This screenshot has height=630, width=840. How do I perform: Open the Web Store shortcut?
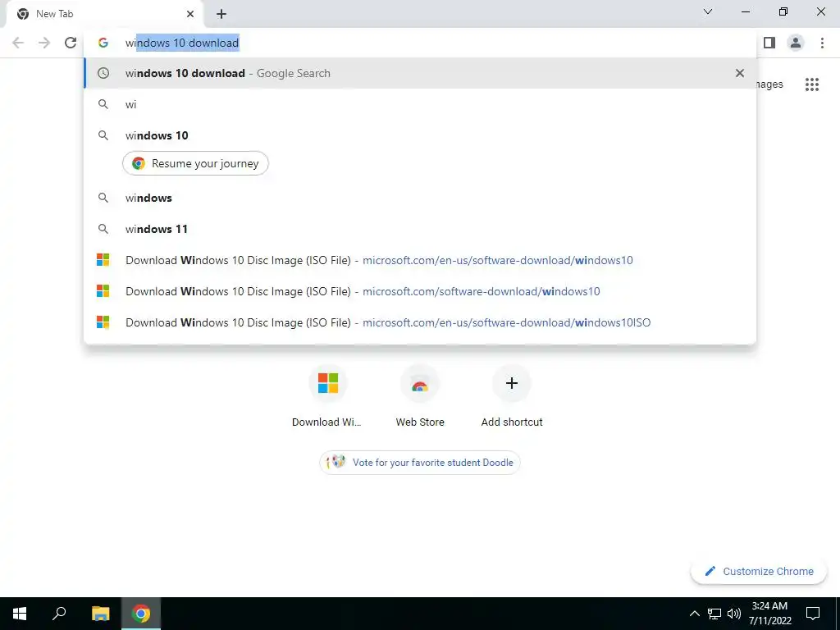point(420,397)
